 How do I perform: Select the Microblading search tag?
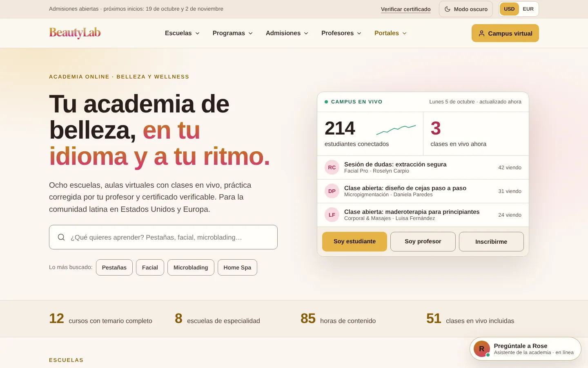click(x=191, y=267)
